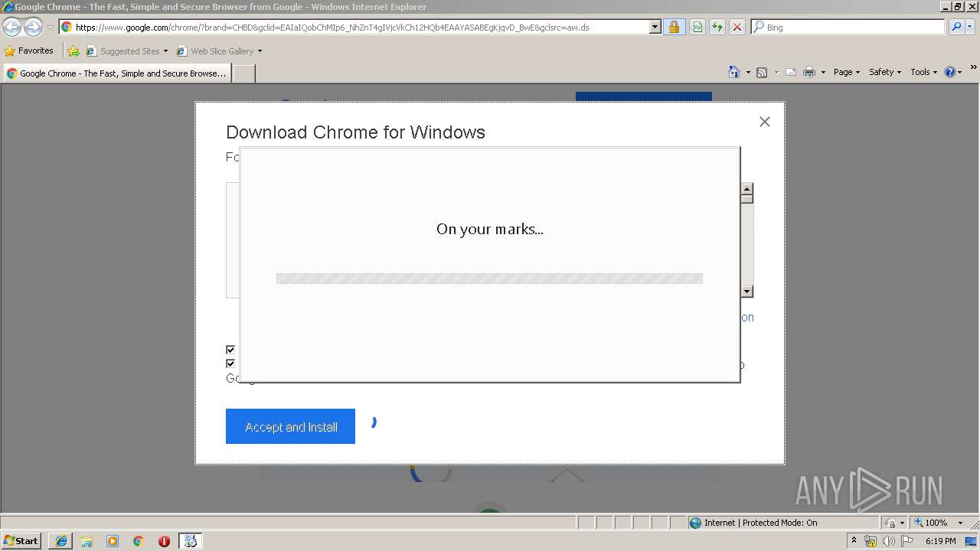Open search provider dropdown arrow
Image resolution: width=980 pixels, height=551 pixels.
coord(970,27)
